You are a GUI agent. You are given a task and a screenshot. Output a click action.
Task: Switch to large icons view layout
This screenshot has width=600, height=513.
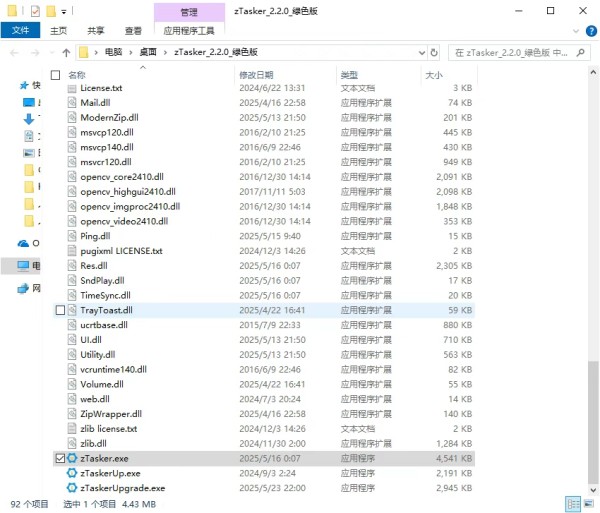[589, 504]
